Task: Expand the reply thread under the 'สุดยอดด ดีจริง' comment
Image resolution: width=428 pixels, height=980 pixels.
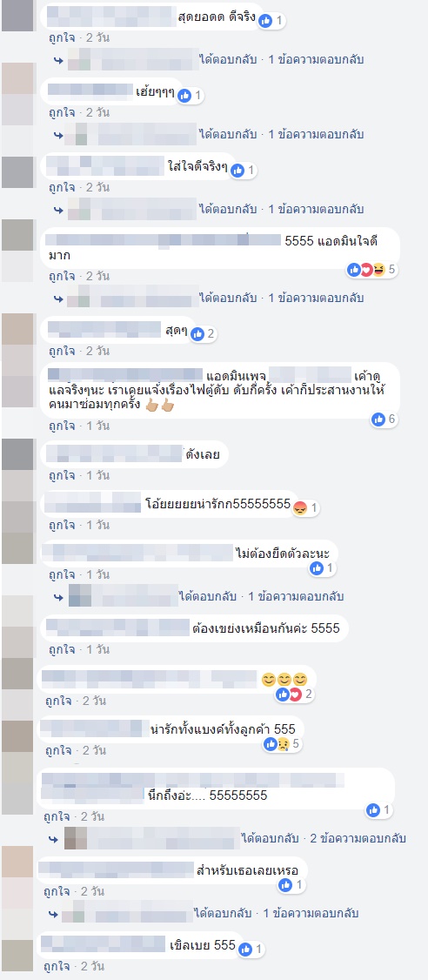Action: (x=316, y=60)
